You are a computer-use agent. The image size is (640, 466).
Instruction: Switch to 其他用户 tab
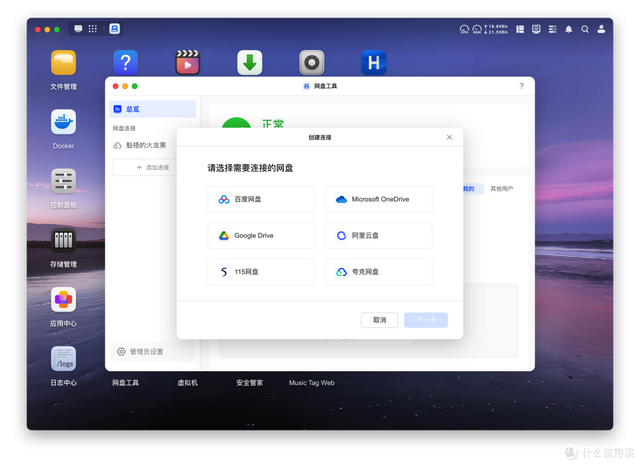[x=502, y=188]
